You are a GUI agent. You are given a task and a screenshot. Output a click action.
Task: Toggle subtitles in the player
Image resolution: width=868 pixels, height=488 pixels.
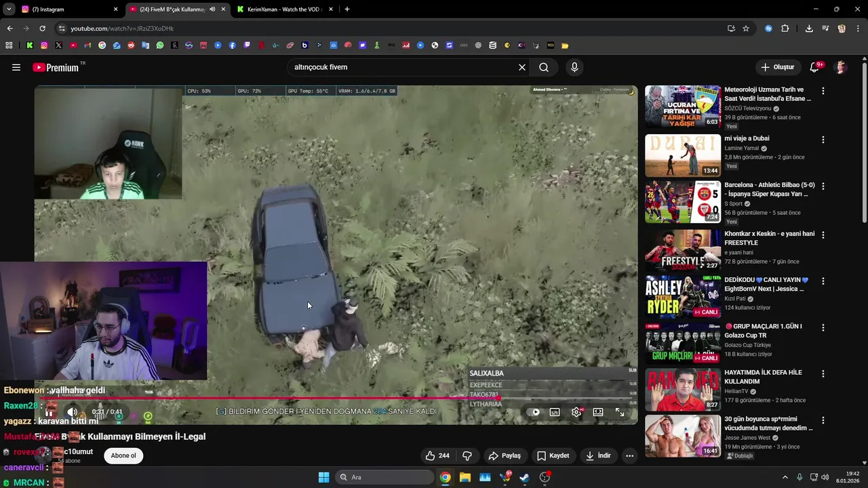[x=555, y=412]
